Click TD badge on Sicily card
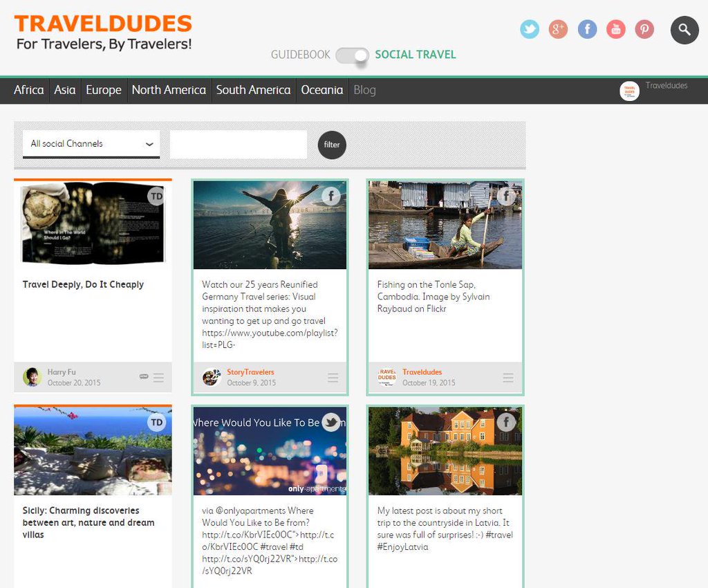The image size is (708, 588). (156, 422)
